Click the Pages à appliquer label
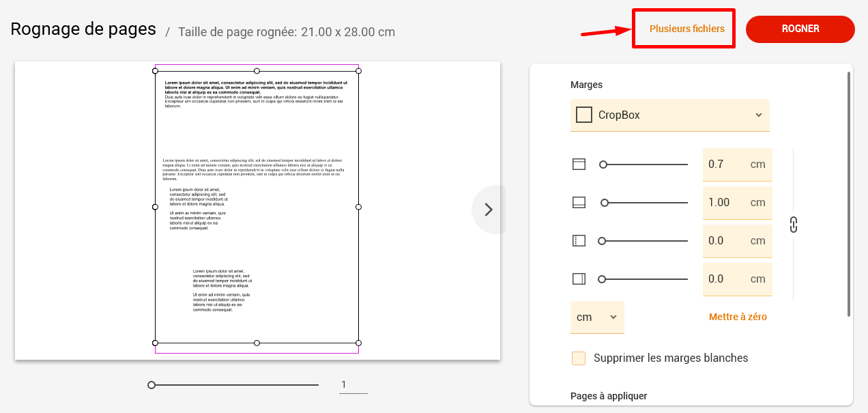The height and width of the screenshot is (413, 868). (609, 396)
